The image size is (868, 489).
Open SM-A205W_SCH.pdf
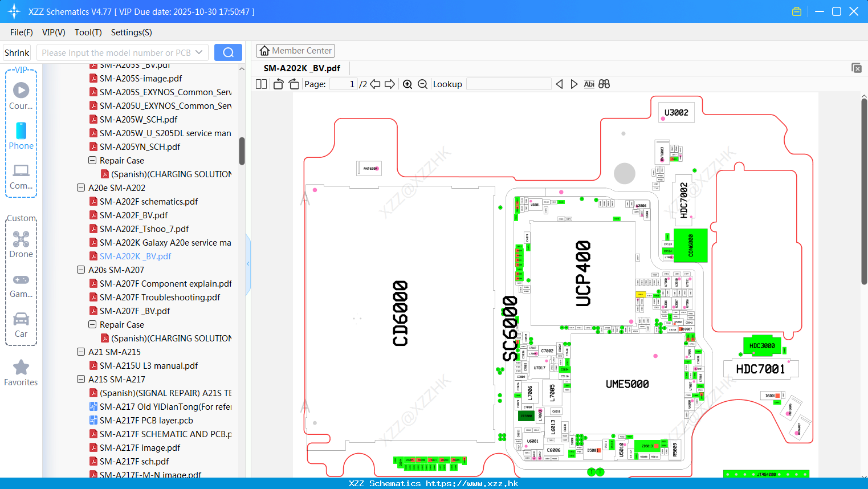point(138,119)
